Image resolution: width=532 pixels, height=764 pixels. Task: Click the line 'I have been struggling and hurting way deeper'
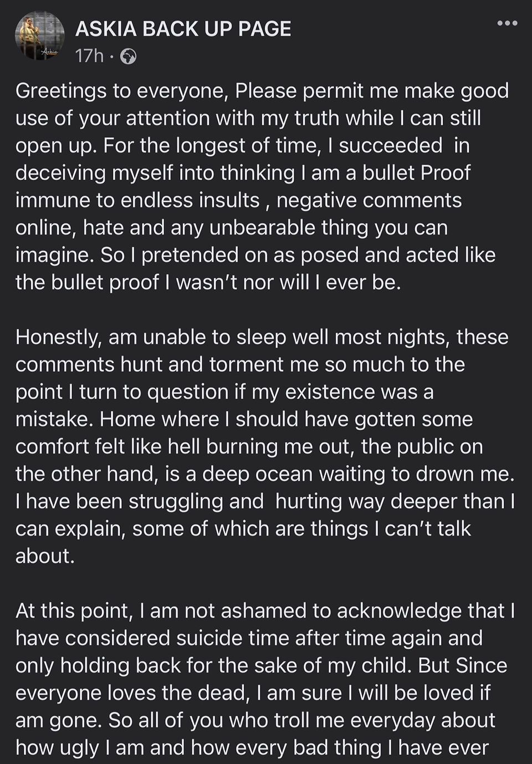click(x=265, y=501)
